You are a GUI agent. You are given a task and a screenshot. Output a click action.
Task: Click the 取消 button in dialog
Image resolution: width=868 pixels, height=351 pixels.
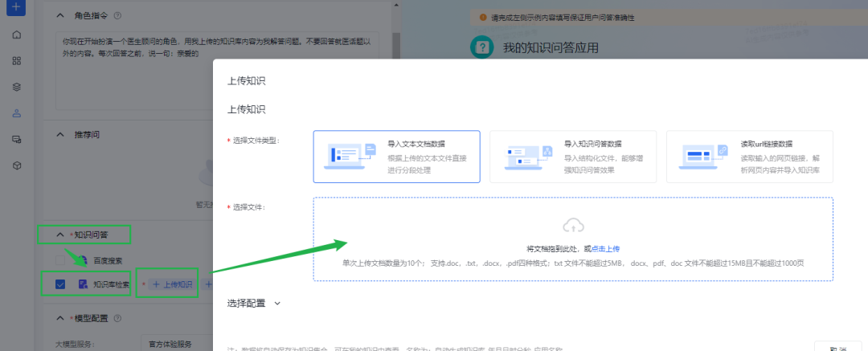(837, 348)
